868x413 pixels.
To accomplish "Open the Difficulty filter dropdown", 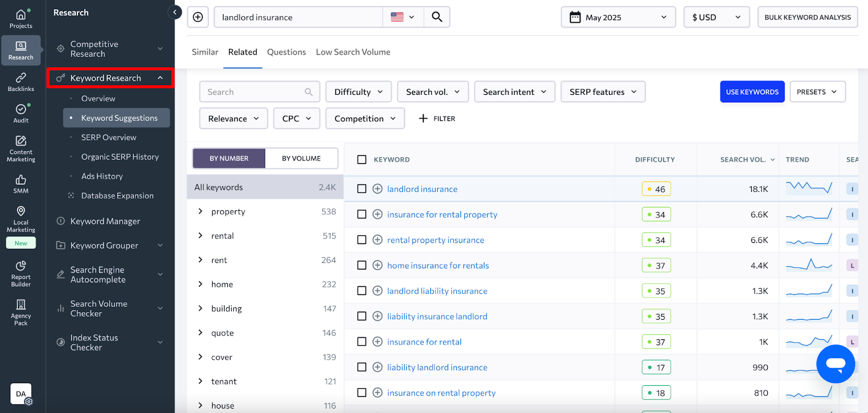I will click(x=358, y=92).
